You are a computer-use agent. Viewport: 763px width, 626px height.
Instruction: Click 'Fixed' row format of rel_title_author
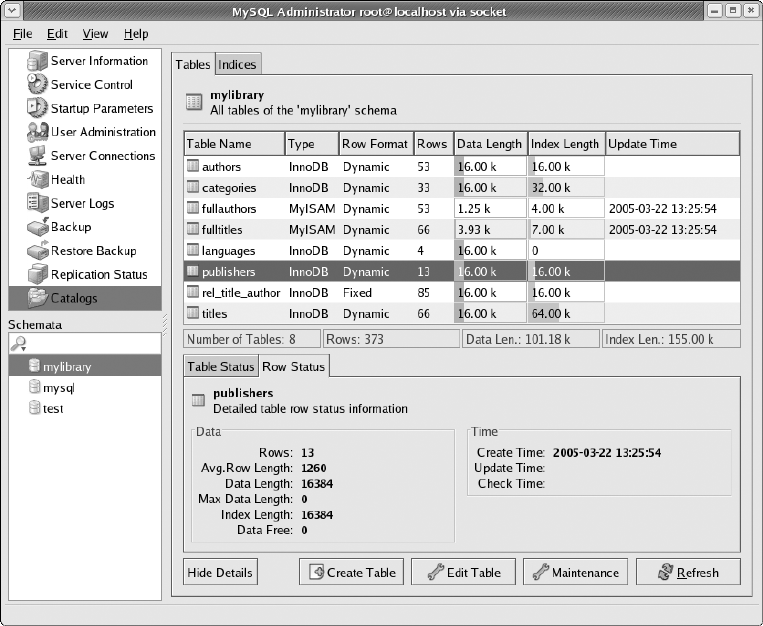click(357, 293)
